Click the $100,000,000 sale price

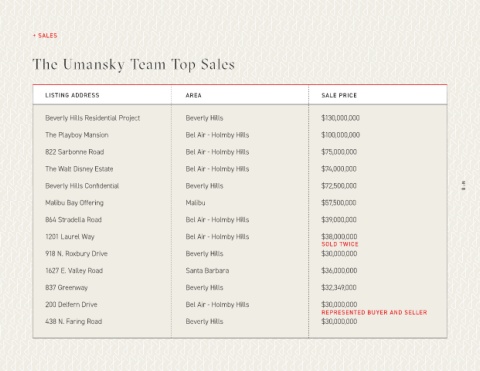coord(340,135)
